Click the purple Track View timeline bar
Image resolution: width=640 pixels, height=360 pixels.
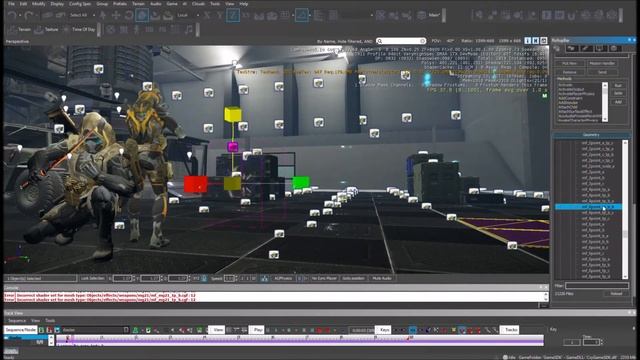300,340
